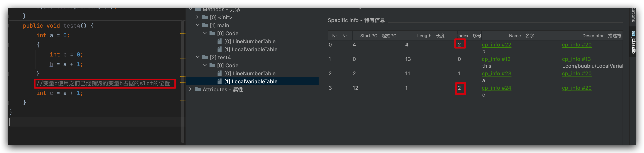Image resolution: width=644 pixels, height=153 pixels.
Task: Click the file icon of test4 LineNumberTable
Action: coord(220,73)
